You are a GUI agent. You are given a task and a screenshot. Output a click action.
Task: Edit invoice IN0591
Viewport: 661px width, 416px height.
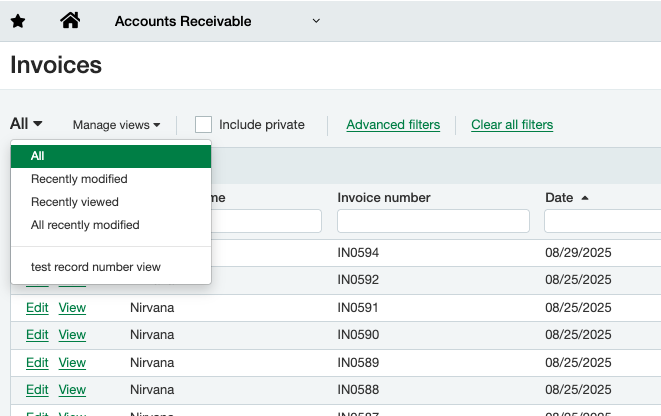37,308
